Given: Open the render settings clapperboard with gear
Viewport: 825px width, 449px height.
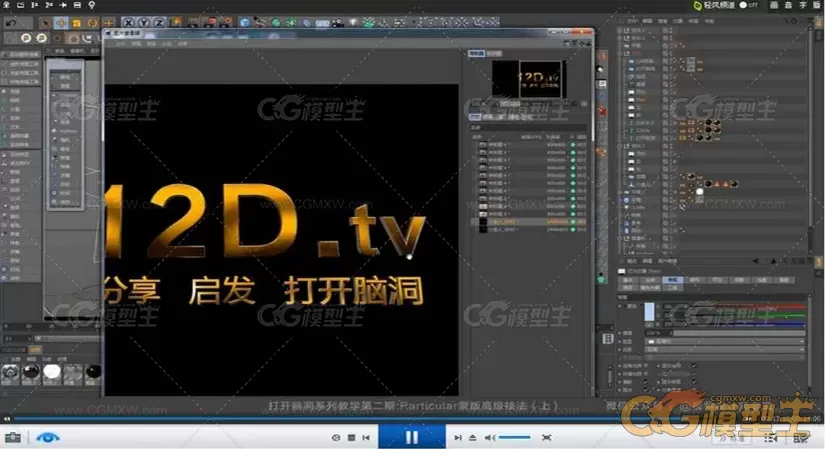Looking at the screenshot, I should coord(226,23).
